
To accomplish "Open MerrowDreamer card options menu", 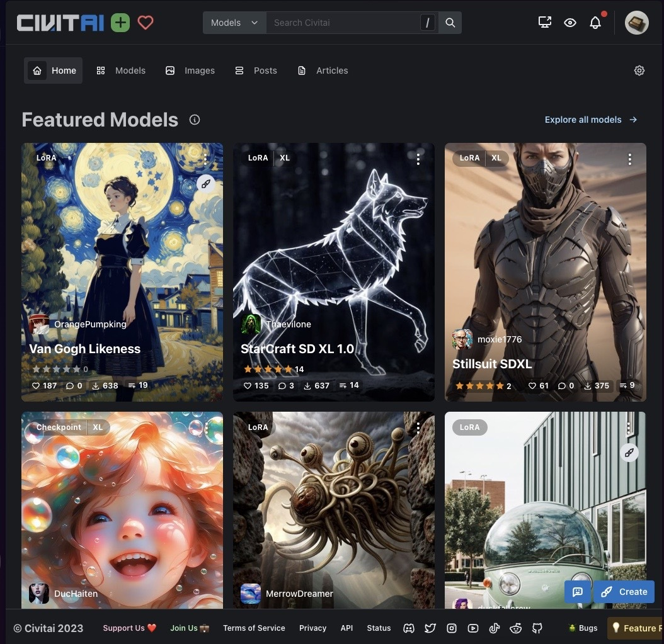I will coord(418,428).
